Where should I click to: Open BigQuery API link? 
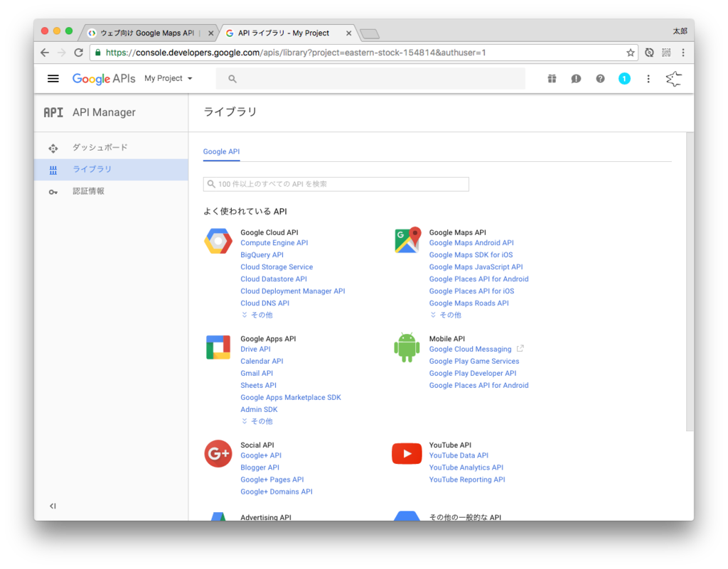point(262,255)
